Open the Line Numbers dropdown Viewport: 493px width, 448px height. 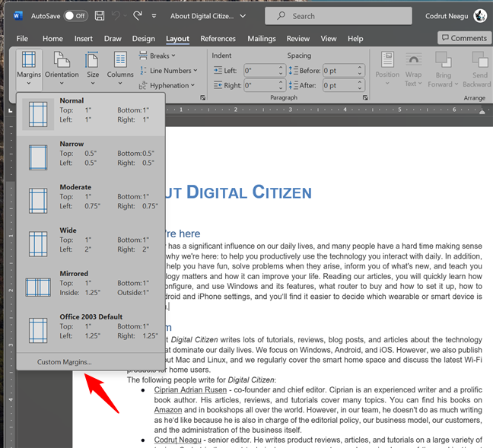[169, 71]
